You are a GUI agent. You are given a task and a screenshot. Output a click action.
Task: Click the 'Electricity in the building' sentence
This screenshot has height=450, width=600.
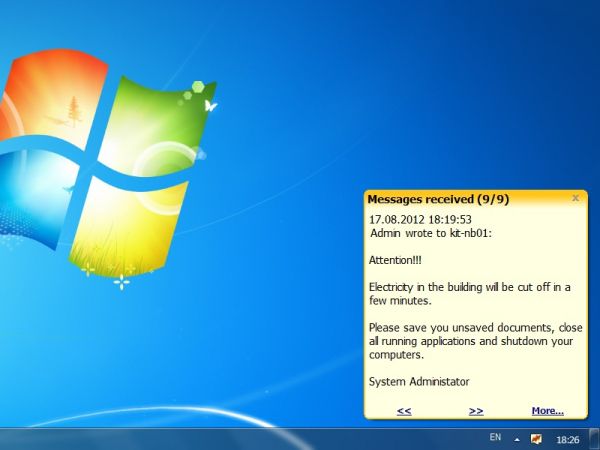(x=470, y=294)
